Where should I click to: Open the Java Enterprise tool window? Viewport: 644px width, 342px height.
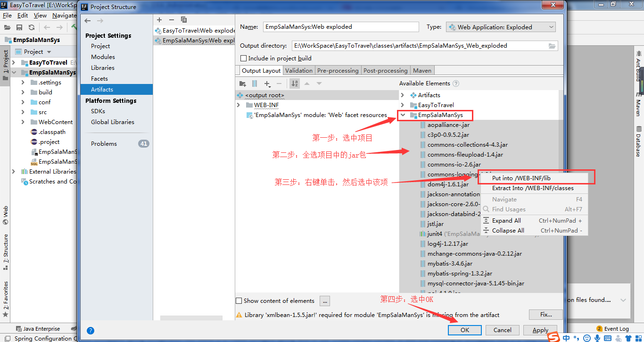click(38, 329)
